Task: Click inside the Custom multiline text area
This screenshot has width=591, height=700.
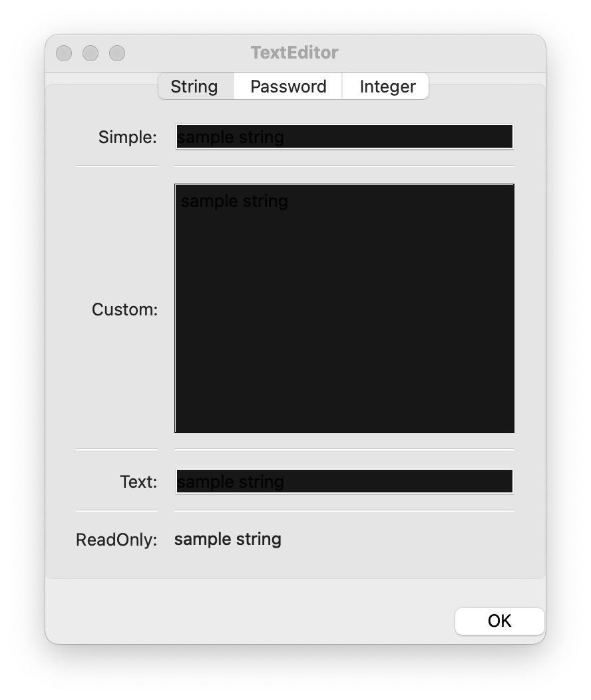Action: tap(344, 307)
